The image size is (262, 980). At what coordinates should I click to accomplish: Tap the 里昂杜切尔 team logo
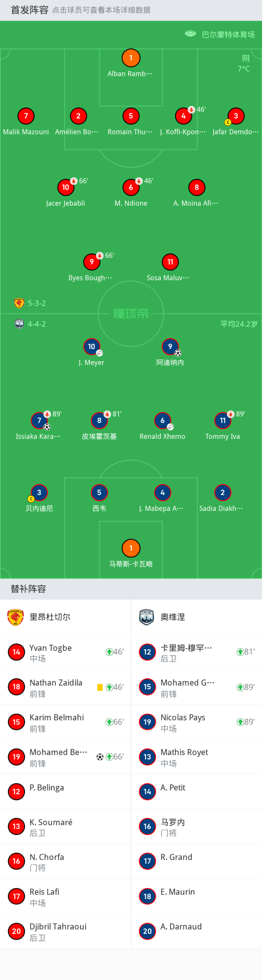click(16, 617)
